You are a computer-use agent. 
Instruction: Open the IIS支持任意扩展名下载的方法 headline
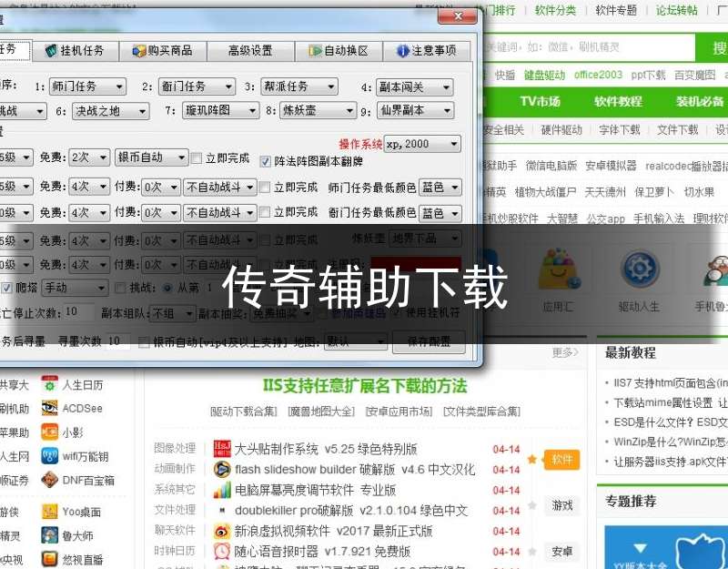(365, 385)
